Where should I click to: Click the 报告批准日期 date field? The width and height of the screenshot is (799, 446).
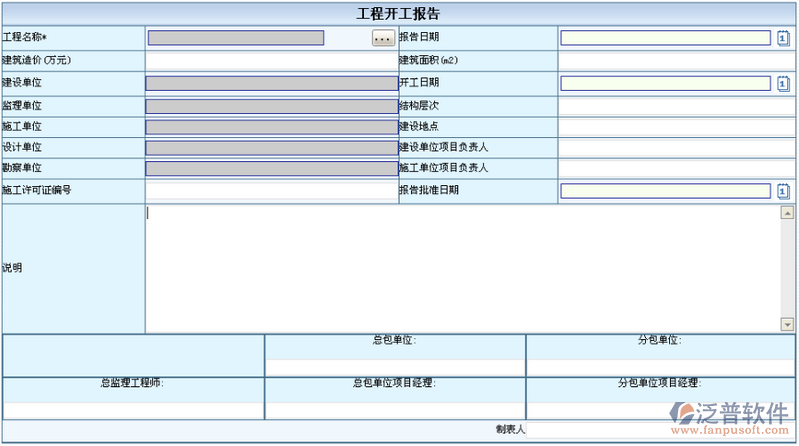[x=665, y=191]
